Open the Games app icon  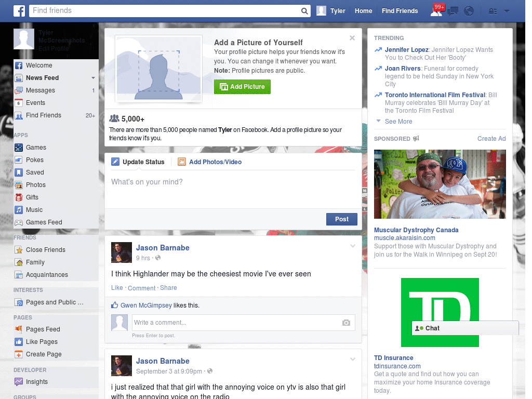pos(19,148)
